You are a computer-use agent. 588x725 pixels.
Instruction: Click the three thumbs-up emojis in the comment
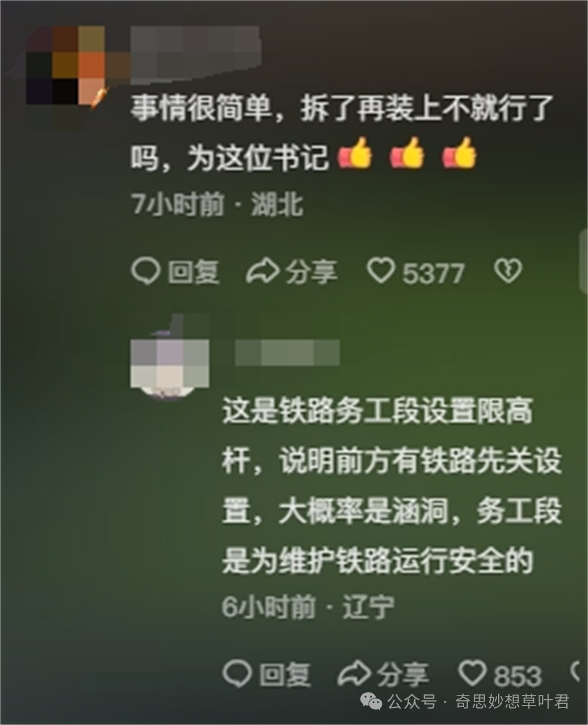(x=407, y=154)
